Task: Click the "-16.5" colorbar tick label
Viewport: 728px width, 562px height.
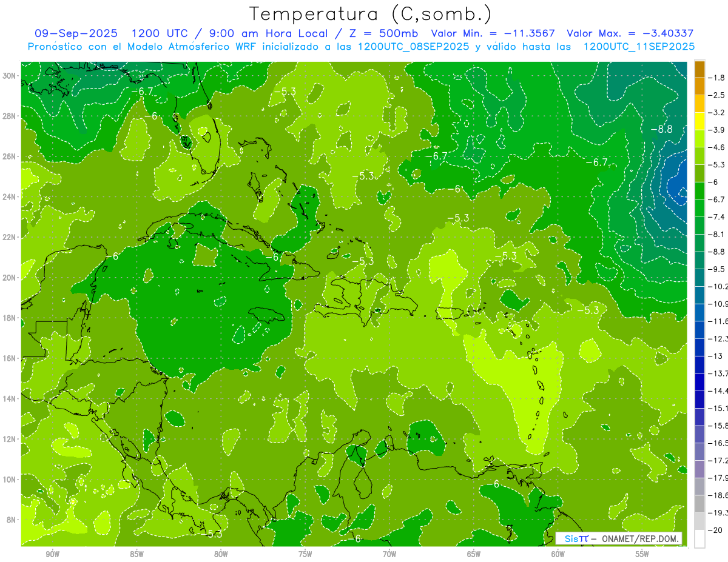Action: [718, 443]
